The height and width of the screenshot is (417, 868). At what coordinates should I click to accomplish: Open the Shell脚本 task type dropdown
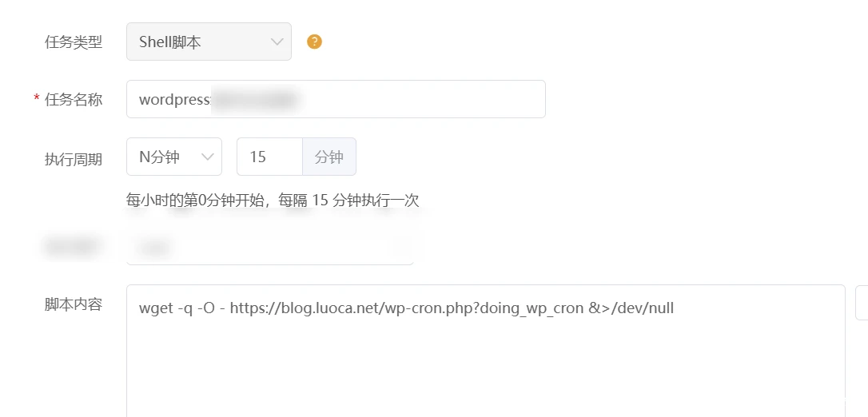[x=208, y=42]
